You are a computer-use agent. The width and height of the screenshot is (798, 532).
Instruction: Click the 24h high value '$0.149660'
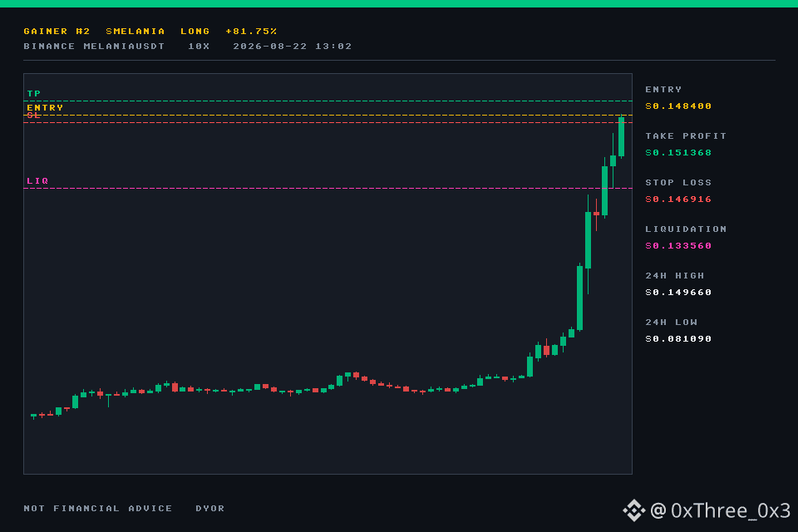[678, 293]
